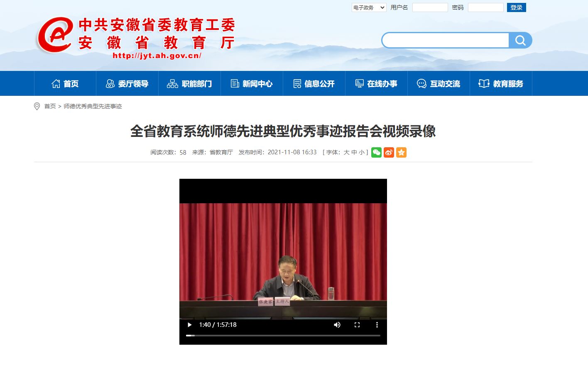Mute the video volume

pos(337,325)
